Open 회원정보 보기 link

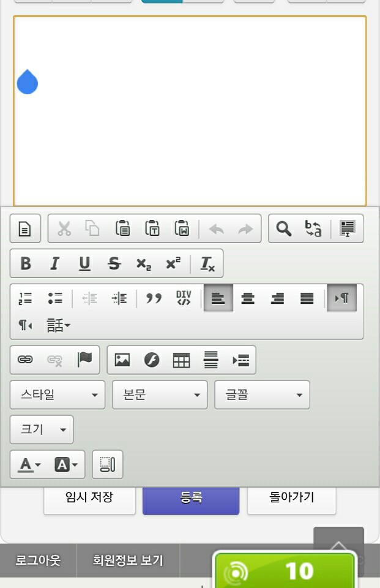[x=128, y=560]
